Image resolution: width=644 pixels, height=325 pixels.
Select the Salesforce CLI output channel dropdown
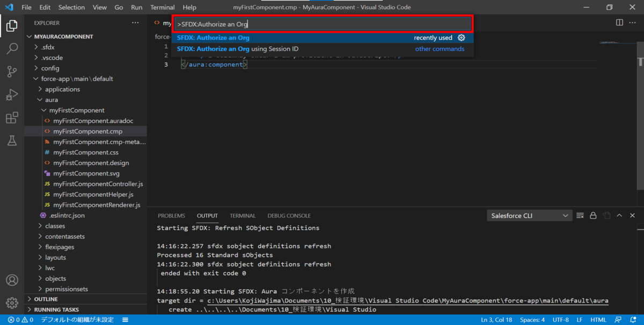(x=530, y=216)
